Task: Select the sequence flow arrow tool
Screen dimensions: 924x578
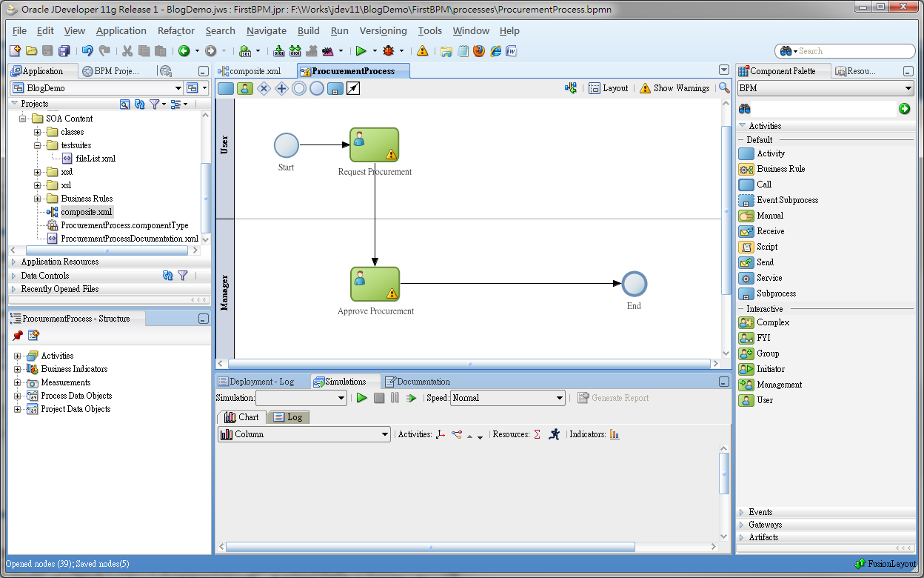Action: [x=352, y=88]
